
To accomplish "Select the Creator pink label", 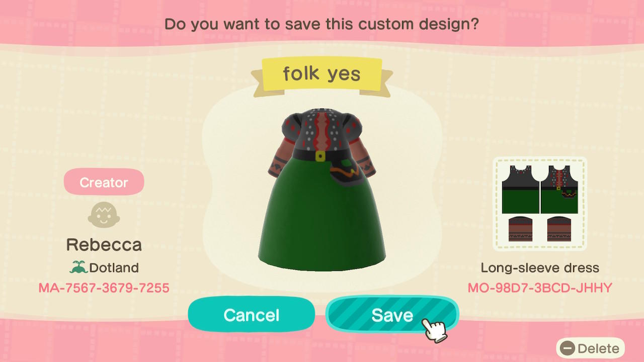I will click(x=104, y=182).
